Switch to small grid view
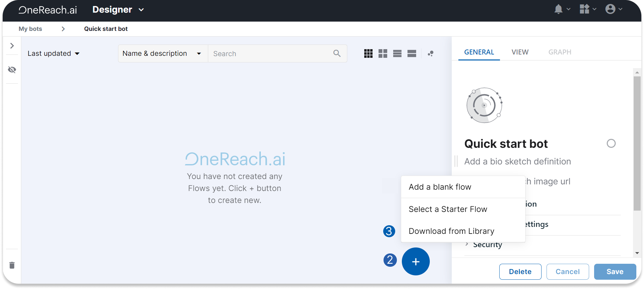The height and width of the screenshot is (289, 644). coord(368,53)
